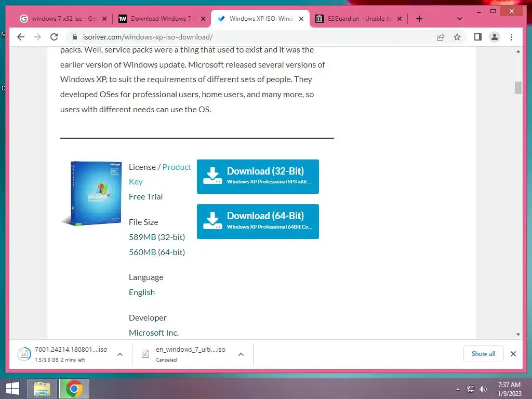Go back to the previous page
The width and height of the screenshot is (532, 399).
tap(21, 37)
